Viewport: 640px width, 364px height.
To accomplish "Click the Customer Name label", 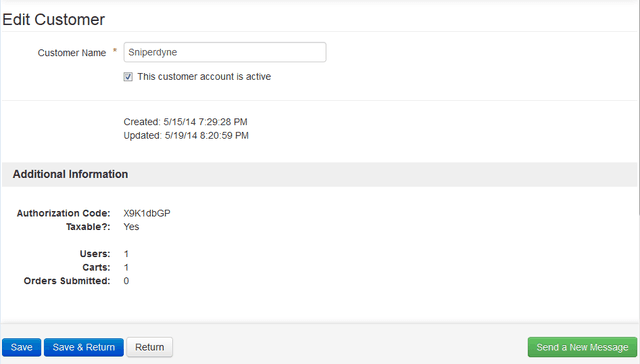I will click(x=72, y=53).
